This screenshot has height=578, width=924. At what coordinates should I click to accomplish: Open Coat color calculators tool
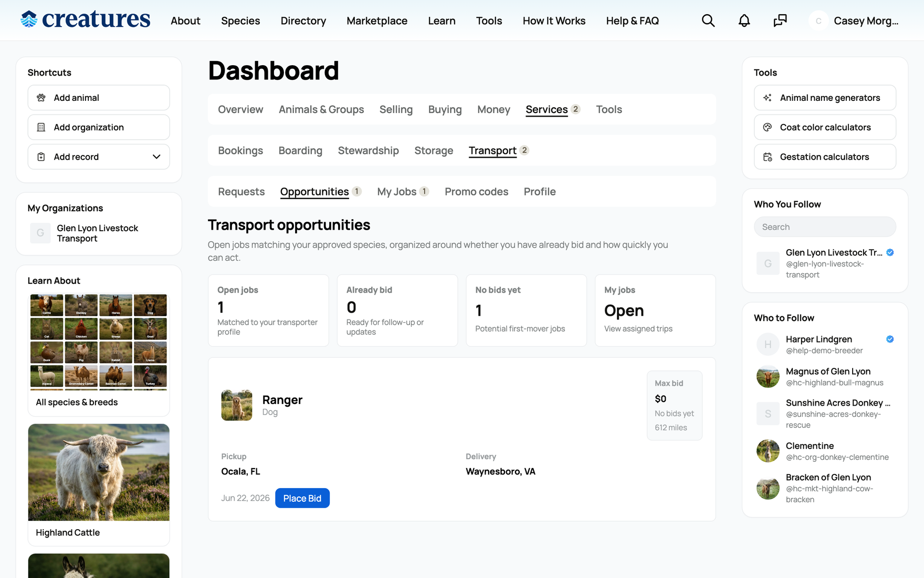click(825, 127)
